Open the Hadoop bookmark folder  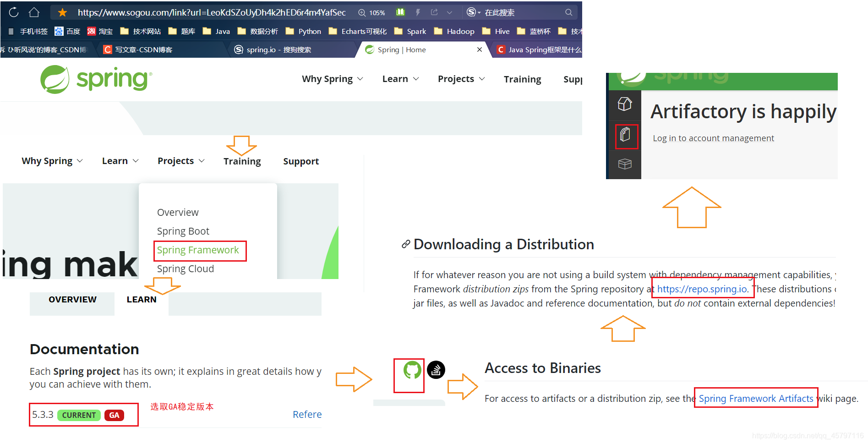[454, 31]
